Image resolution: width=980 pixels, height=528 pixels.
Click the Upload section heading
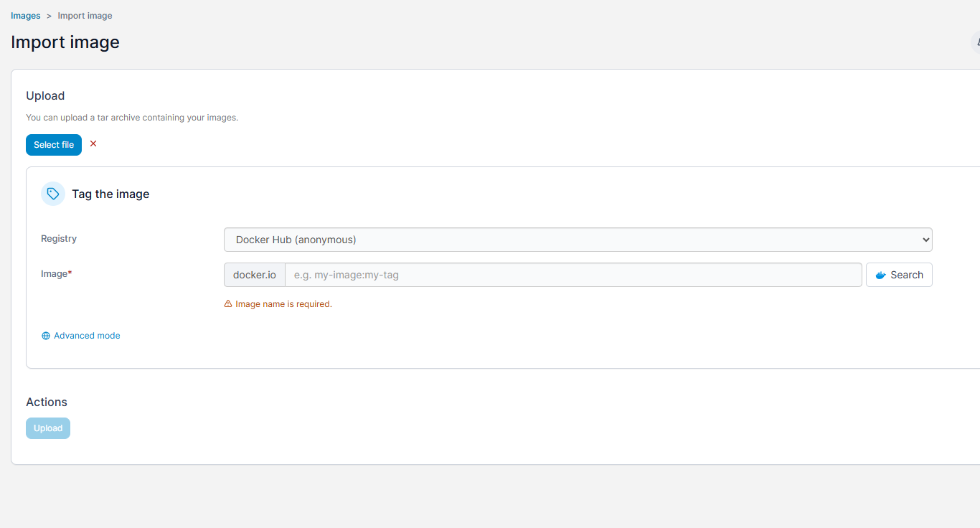pos(45,96)
